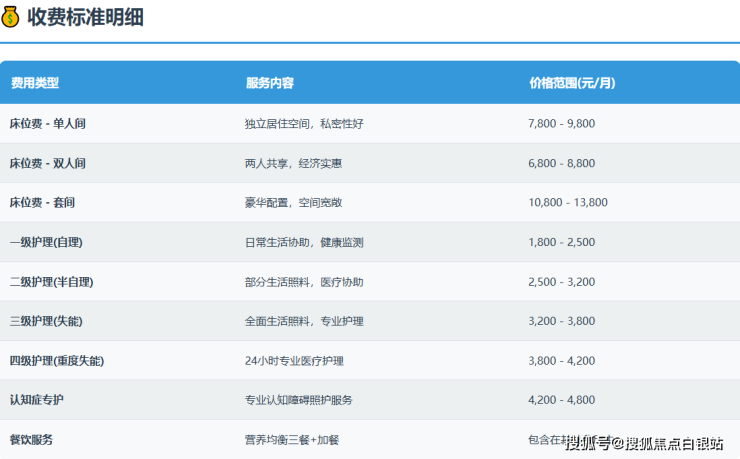Viewport: 740px width, 459px height.
Task: Select the 4,200 - 4,800 price cell
Action: [x=561, y=400]
